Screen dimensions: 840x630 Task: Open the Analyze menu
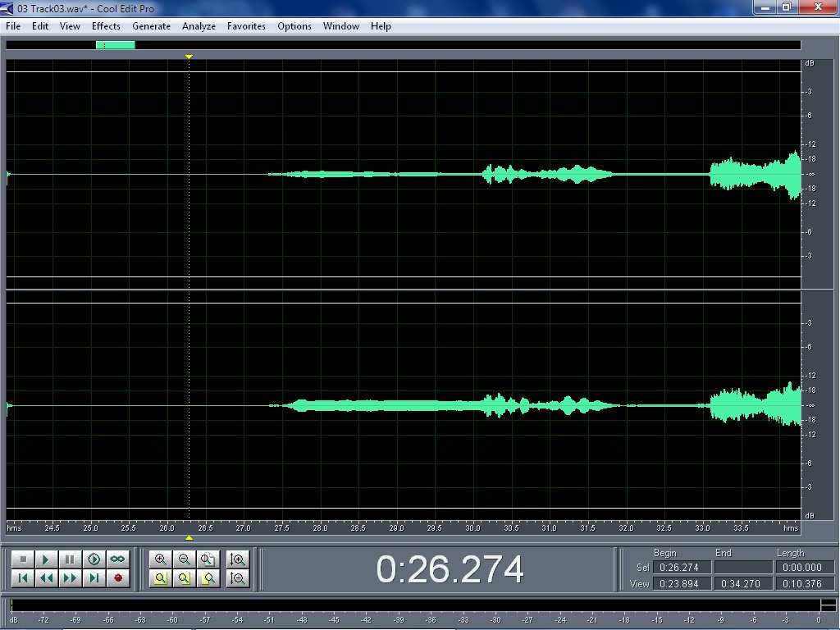pyautogui.click(x=199, y=25)
